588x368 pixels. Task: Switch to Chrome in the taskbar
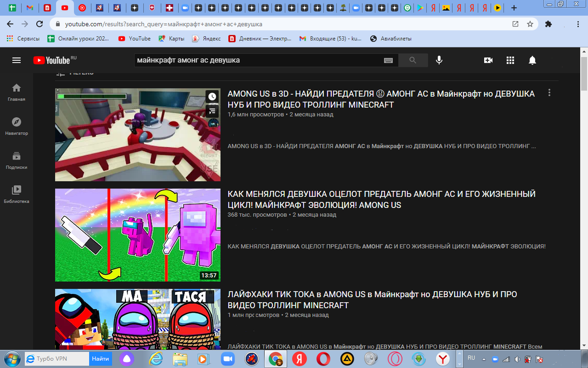click(275, 359)
